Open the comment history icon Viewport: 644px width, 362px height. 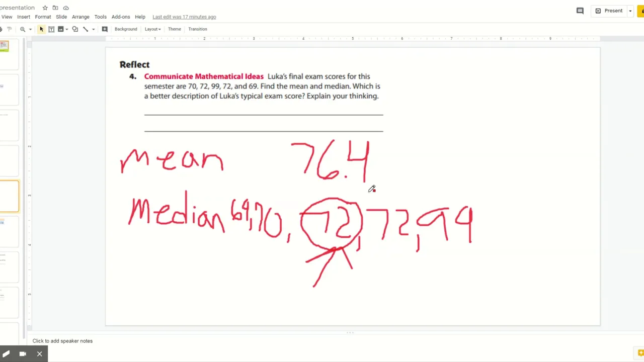click(x=580, y=11)
